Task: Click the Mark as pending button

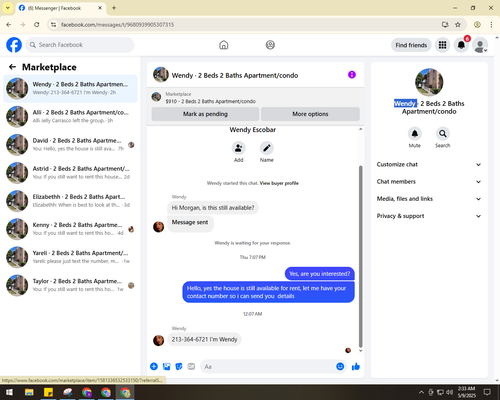Action: [x=205, y=114]
